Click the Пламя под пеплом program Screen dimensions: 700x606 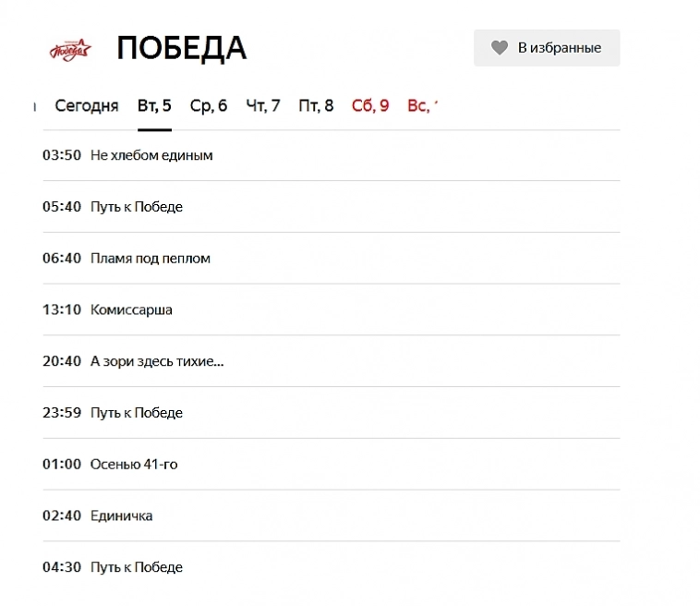coord(150,259)
